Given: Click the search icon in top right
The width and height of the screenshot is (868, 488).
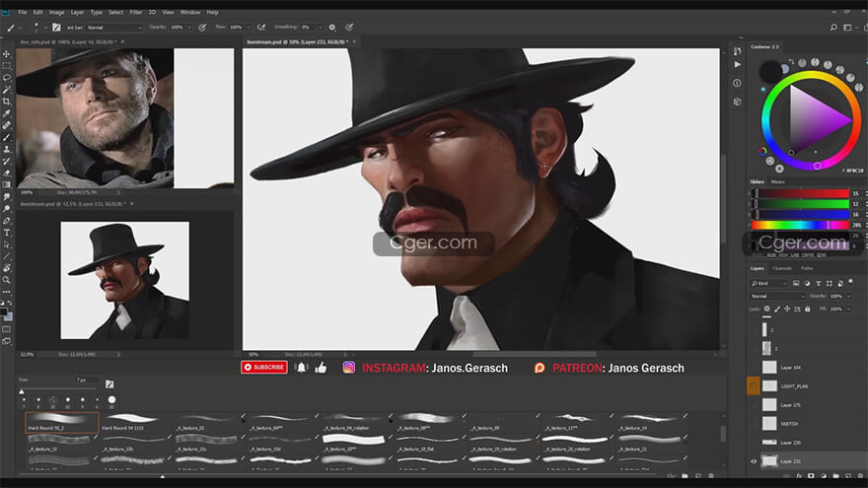Looking at the screenshot, I should [833, 28].
